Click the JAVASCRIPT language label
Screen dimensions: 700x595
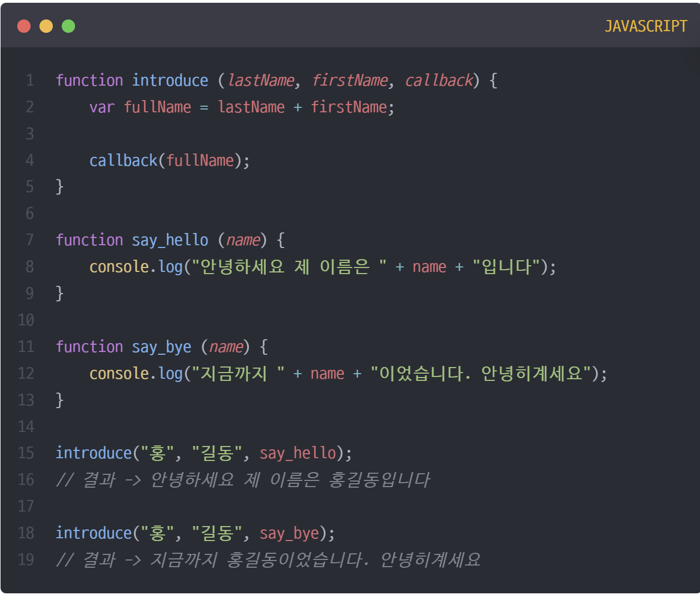pos(646,26)
